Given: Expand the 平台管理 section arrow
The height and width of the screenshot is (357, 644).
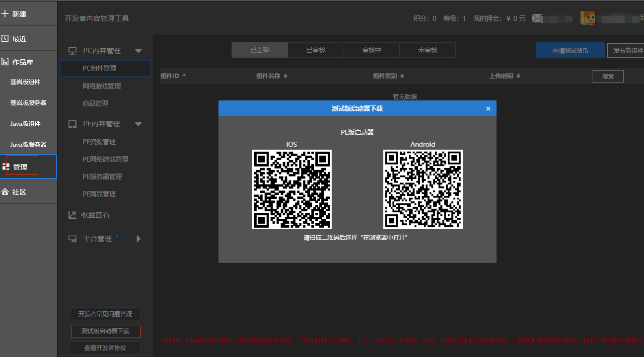Looking at the screenshot, I should click(139, 239).
